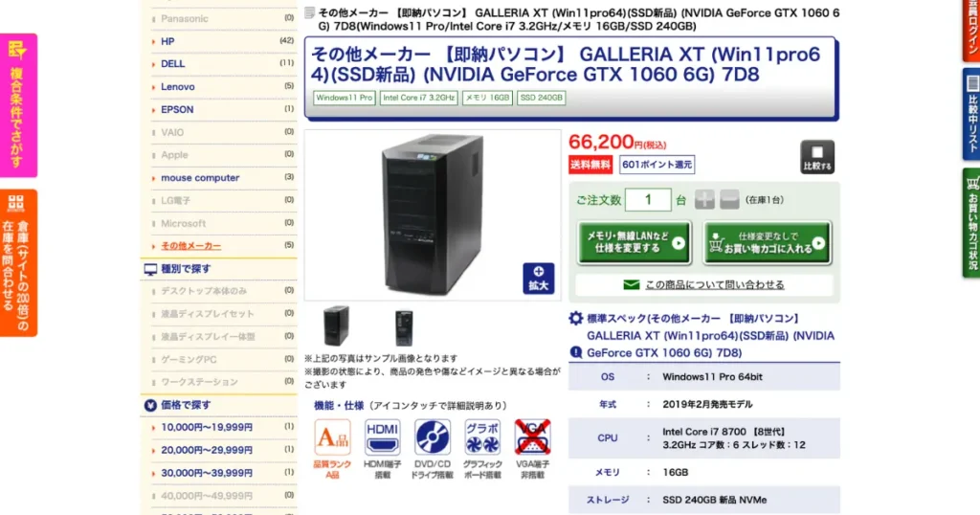Filter by DELL manufacturer
This screenshot has height=515, width=980.
tap(172, 64)
